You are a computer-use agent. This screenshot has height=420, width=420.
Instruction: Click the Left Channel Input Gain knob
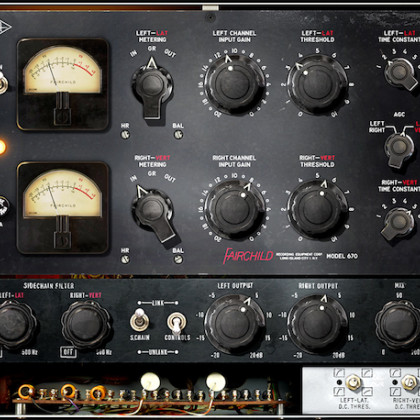tap(234, 84)
